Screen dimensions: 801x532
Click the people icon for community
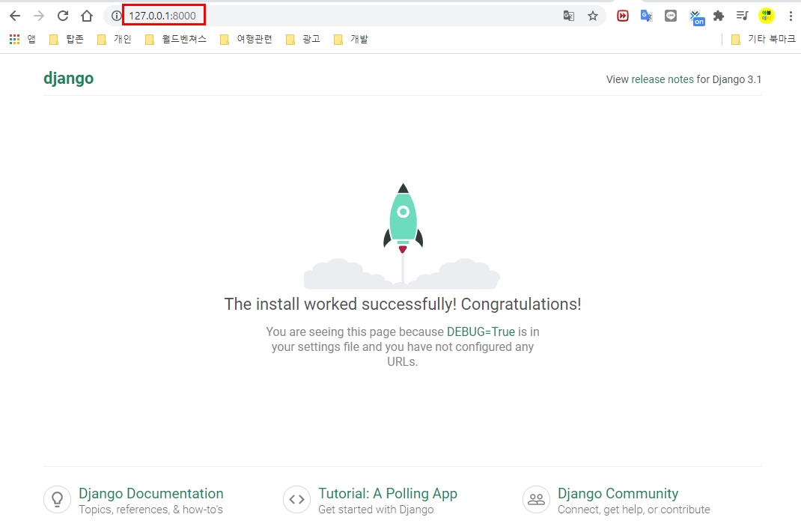tap(537, 499)
